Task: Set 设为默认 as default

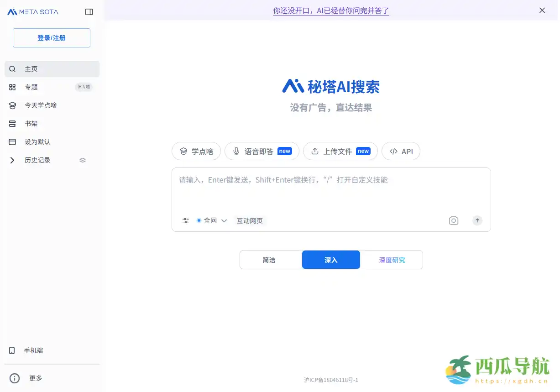Action: (x=37, y=141)
